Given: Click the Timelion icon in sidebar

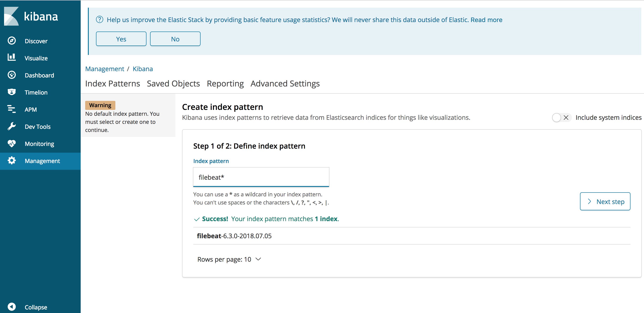Looking at the screenshot, I should [11, 92].
